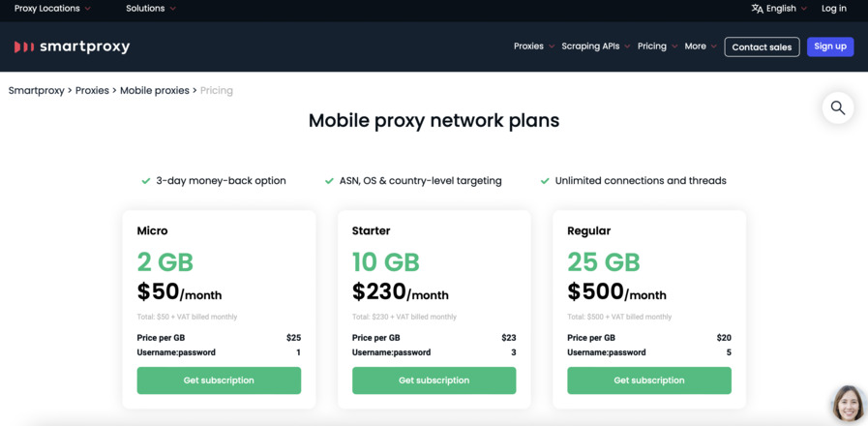
Task: Open the search magnifier icon
Action: (838, 107)
